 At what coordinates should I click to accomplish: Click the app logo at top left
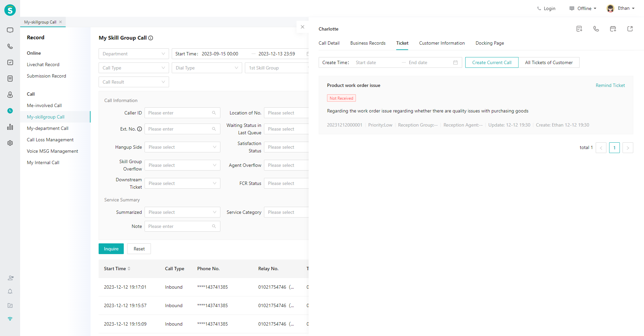coord(10,10)
